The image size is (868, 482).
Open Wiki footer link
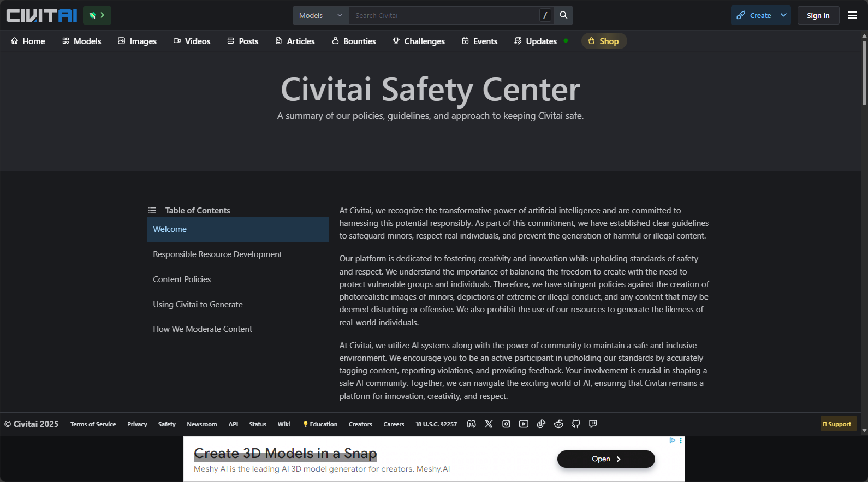pos(284,424)
